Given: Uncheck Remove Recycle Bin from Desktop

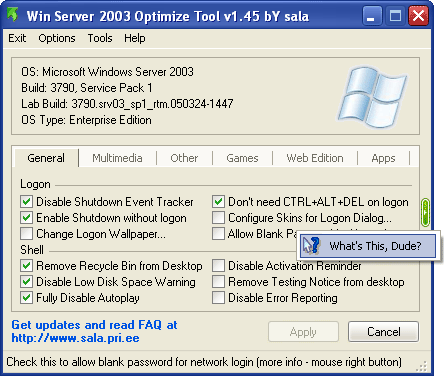Looking at the screenshot, I should tap(26, 266).
